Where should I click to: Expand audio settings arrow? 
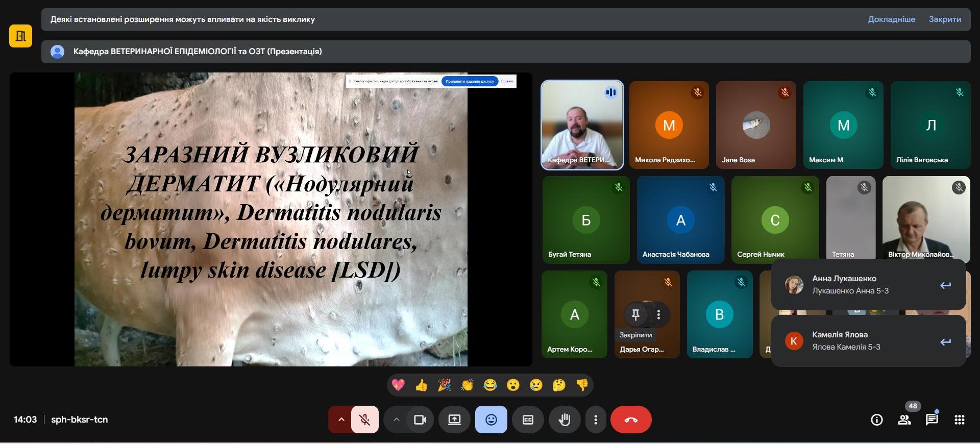tap(341, 420)
